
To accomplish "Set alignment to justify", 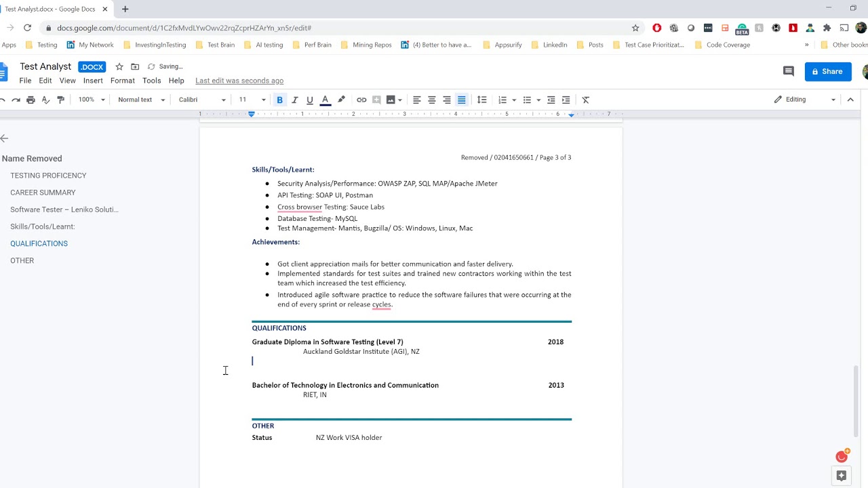I will [462, 100].
